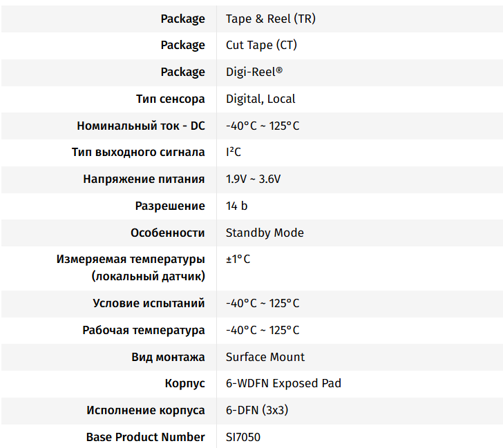Click the Surface Mount mounting value
This screenshot has height=448, width=503.
click(x=265, y=357)
